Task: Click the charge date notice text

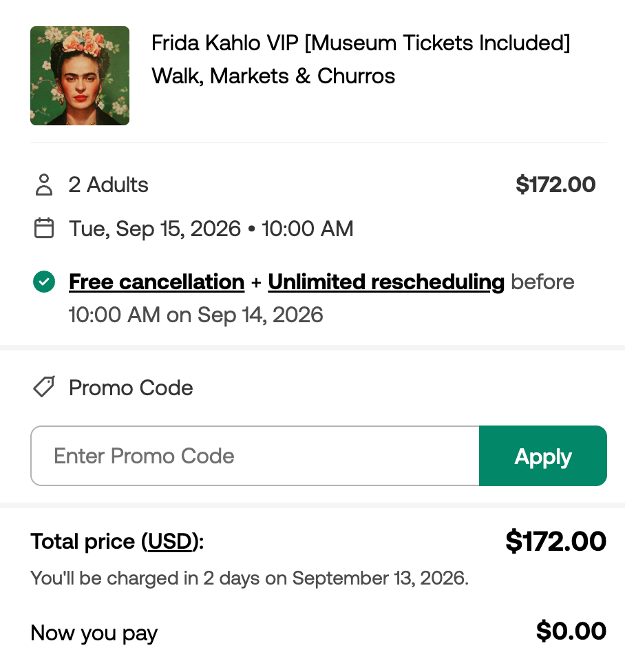Action: [x=250, y=578]
